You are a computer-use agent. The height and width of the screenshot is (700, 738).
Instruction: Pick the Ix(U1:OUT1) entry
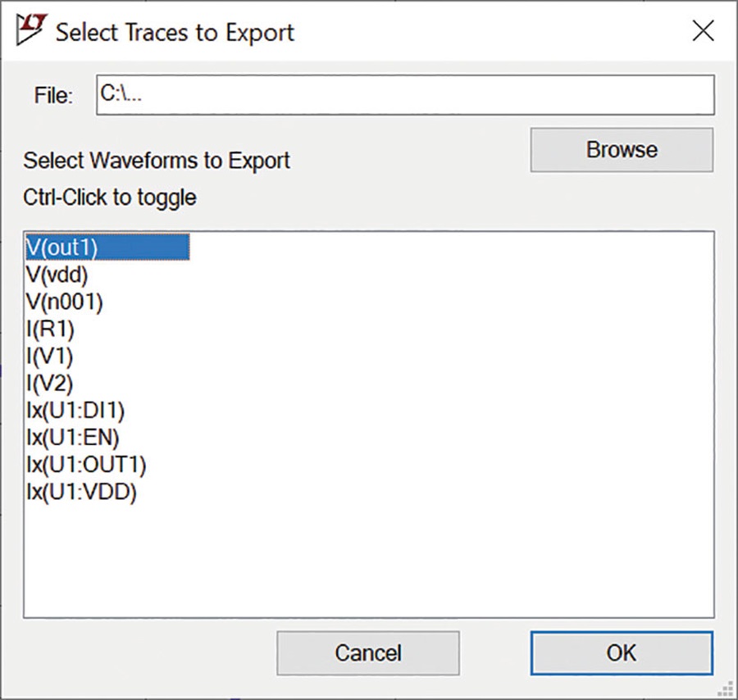(x=86, y=465)
